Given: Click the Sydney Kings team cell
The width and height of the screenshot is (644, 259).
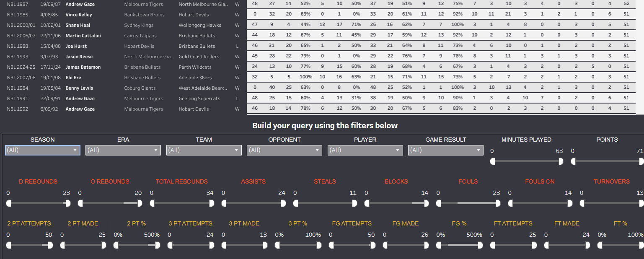Looking at the screenshot, I should 139,25.
